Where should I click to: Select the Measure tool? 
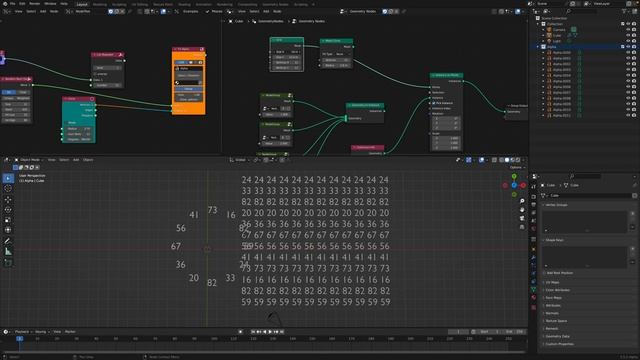[x=8, y=251]
